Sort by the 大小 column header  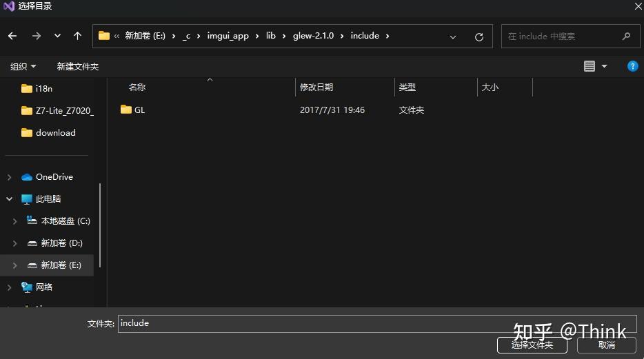tap(490, 88)
